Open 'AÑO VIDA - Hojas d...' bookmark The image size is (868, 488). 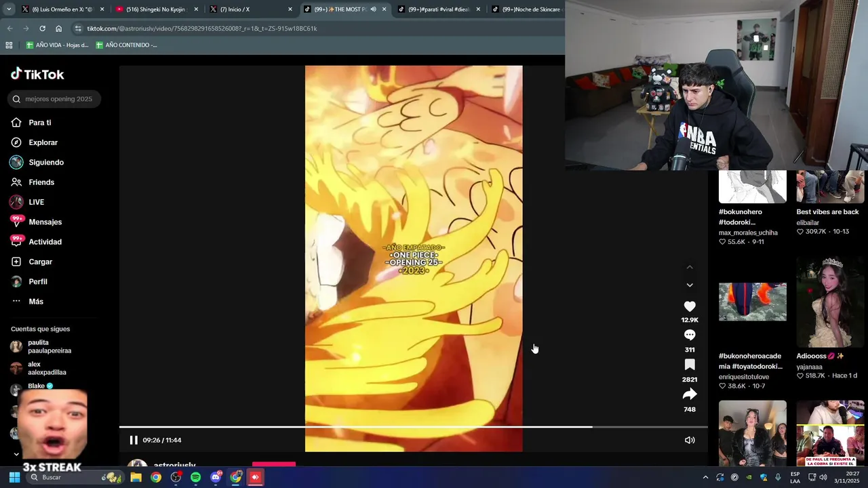[x=57, y=45]
